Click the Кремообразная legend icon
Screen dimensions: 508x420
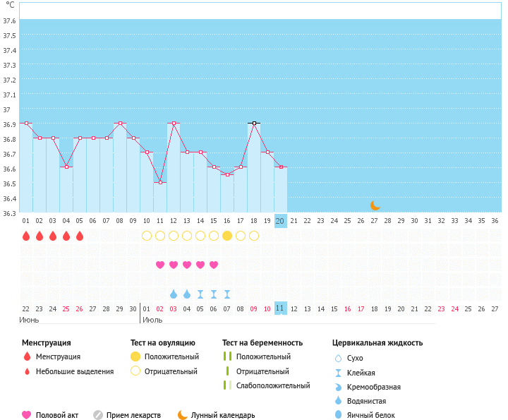(339, 387)
